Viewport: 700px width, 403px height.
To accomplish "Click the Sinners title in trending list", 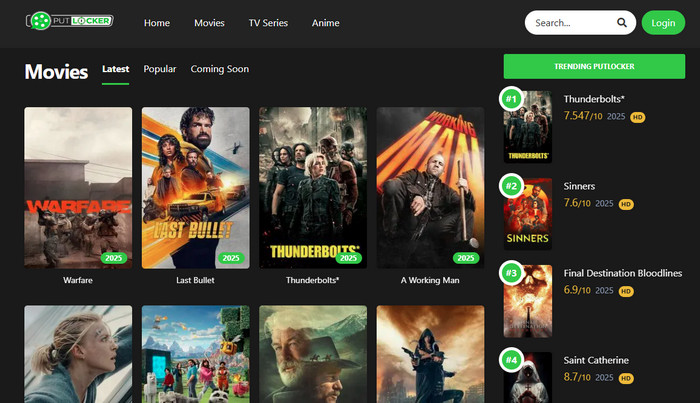I will tap(579, 186).
